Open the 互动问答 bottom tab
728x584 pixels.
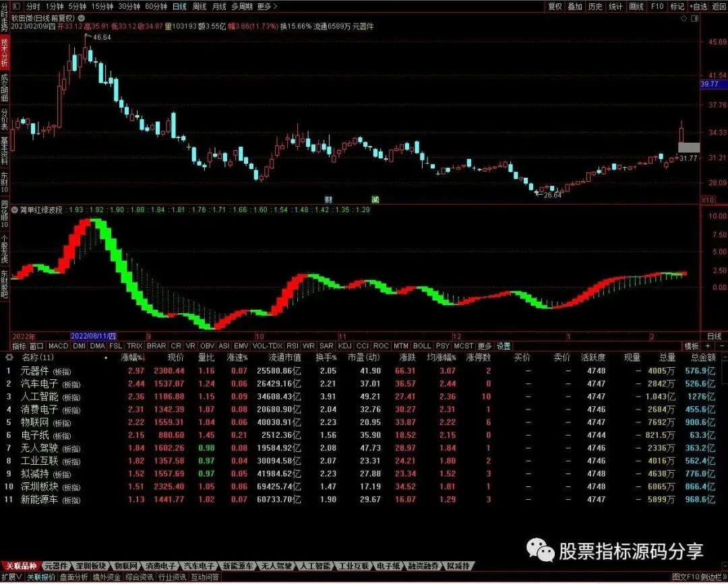point(205,577)
